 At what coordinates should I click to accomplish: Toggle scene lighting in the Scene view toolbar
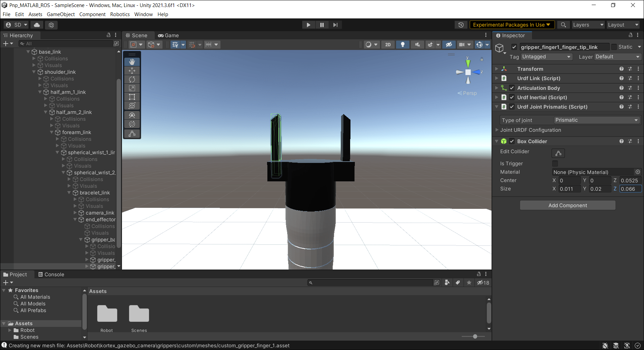(x=402, y=44)
